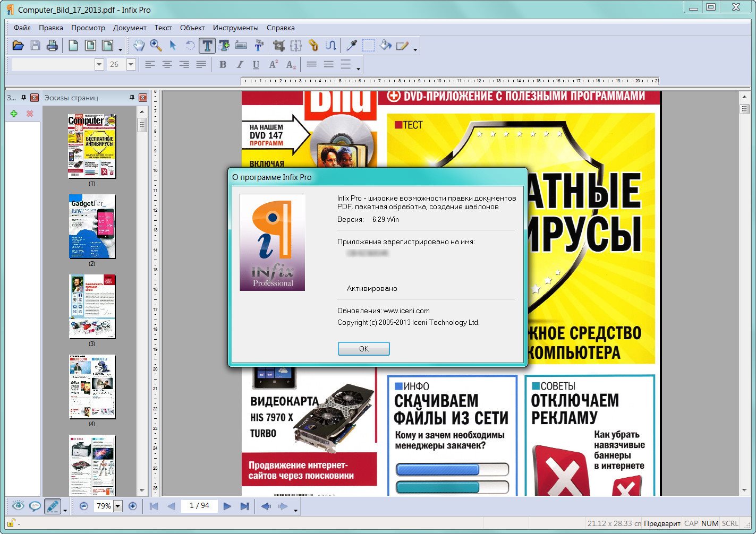Click the Link text boxes chain icon

point(313,46)
